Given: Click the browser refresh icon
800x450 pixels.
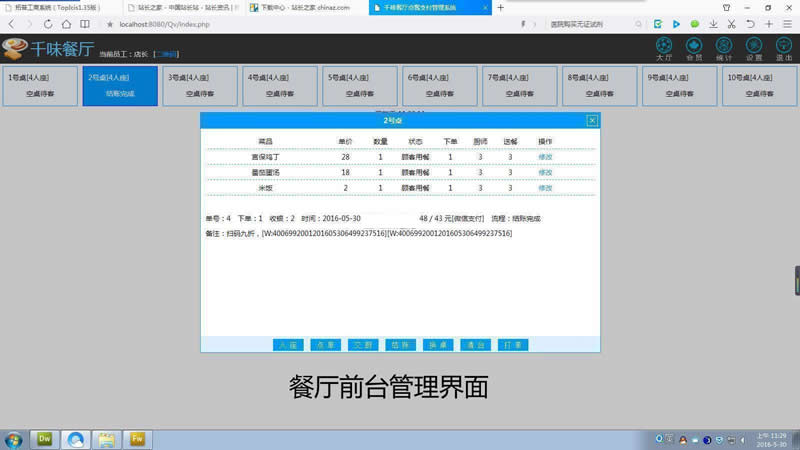Looking at the screenshot, I should tap(50, 23).
